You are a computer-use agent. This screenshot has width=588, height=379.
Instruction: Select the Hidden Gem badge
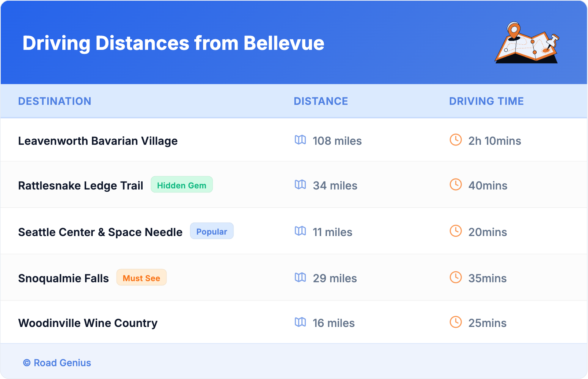click(x=182, y=185)
